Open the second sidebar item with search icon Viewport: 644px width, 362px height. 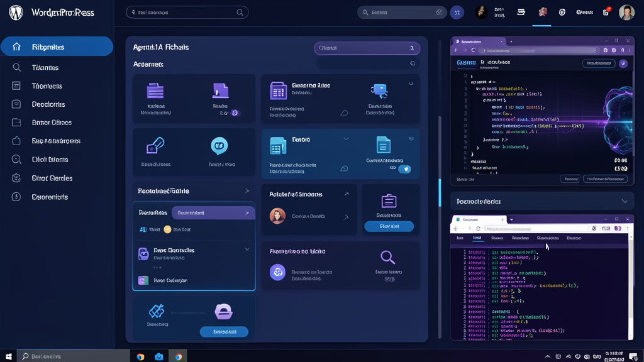pyautogui.click(x=44, y=67)
